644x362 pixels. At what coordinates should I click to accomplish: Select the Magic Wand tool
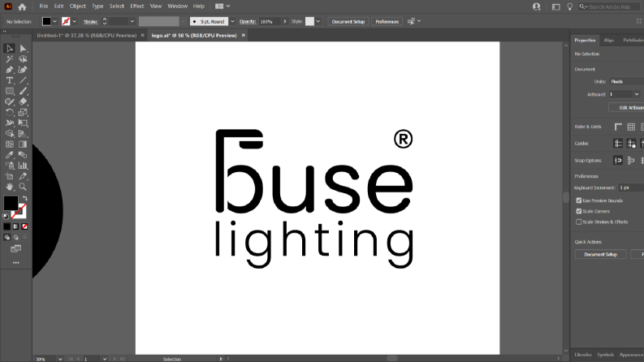click(x=10, y=59)
